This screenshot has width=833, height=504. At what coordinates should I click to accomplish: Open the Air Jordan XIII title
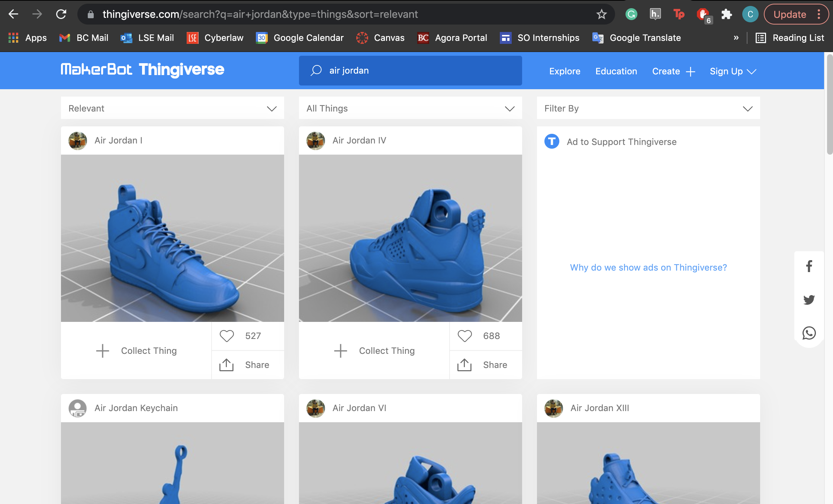point(599,408)
